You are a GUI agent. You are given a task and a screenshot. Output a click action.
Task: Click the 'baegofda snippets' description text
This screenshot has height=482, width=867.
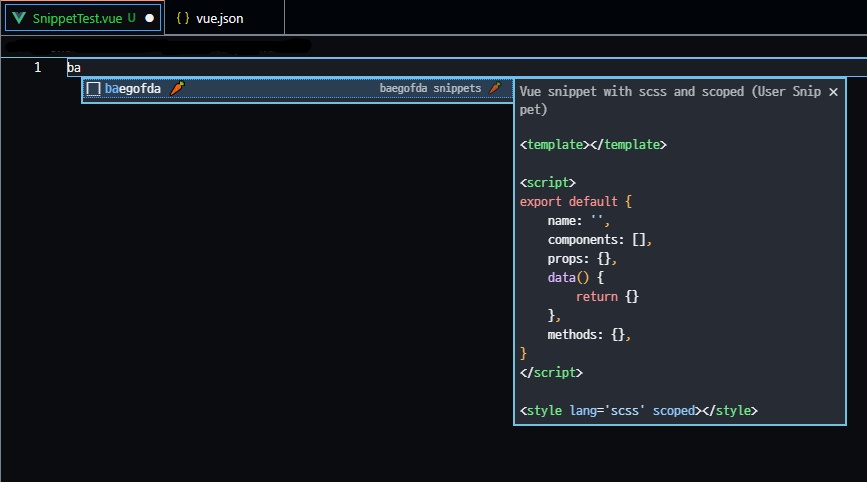point(430,88)
